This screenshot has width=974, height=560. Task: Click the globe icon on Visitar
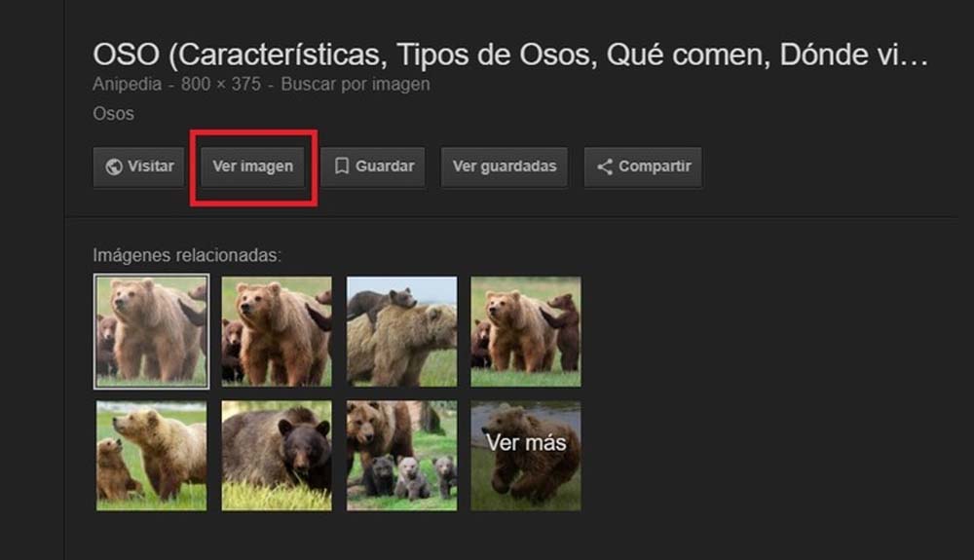(x=114, y=167)
